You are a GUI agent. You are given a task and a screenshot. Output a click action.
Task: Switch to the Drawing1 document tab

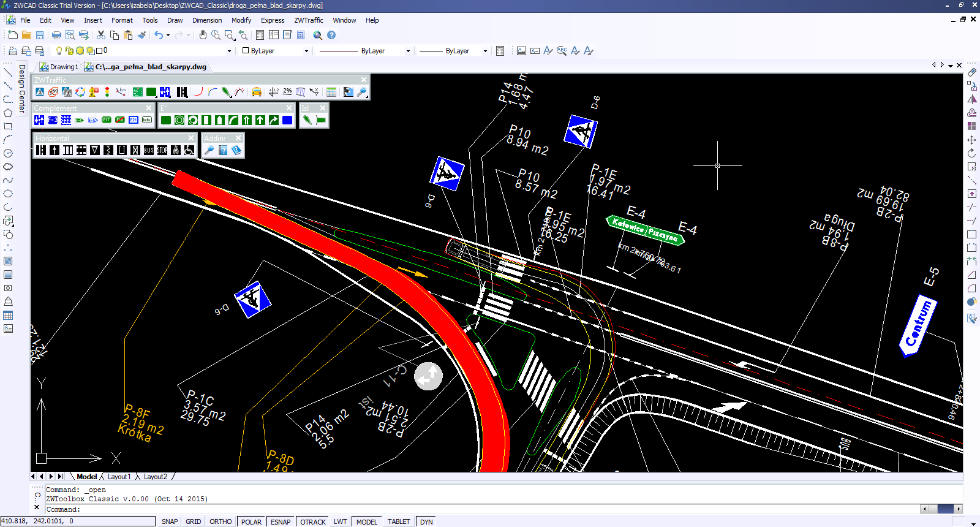click(59, 67)
